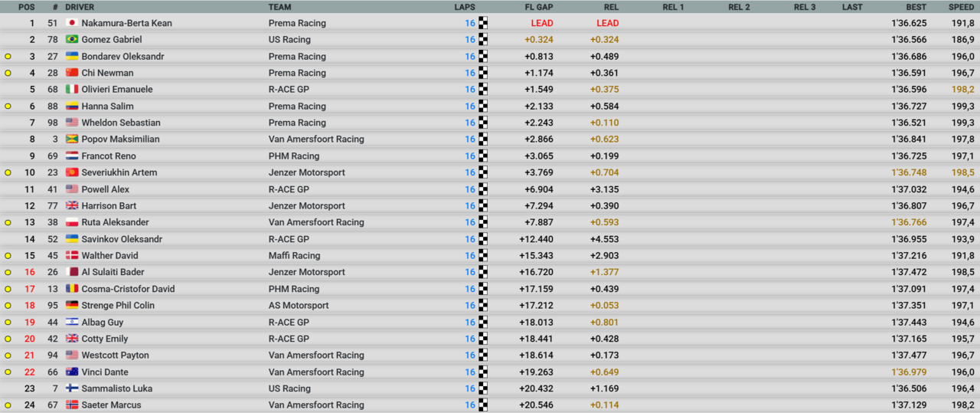Click the yellow dot beside position 3
Viewport: 980px width, 413px height.
[x=8, y=57]
